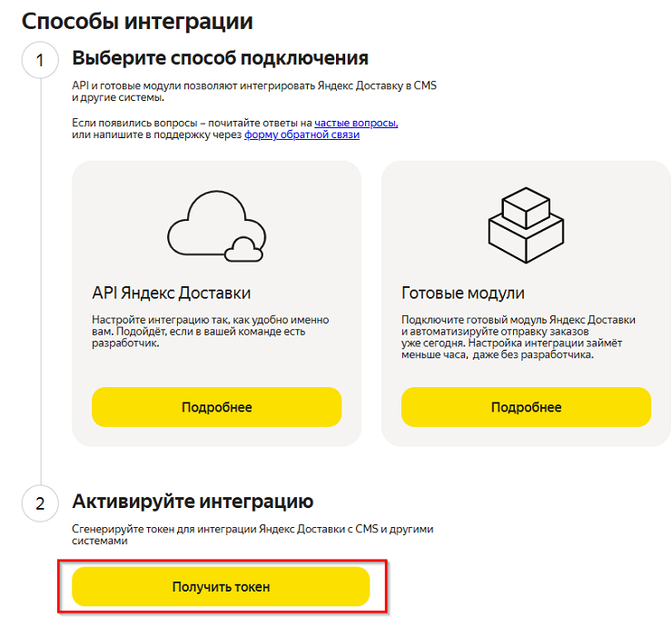Image resolution: width=672 pixels, height=637 pixels.
Task: Click the step 2 circle marker
Action: (x=39, y=504)
